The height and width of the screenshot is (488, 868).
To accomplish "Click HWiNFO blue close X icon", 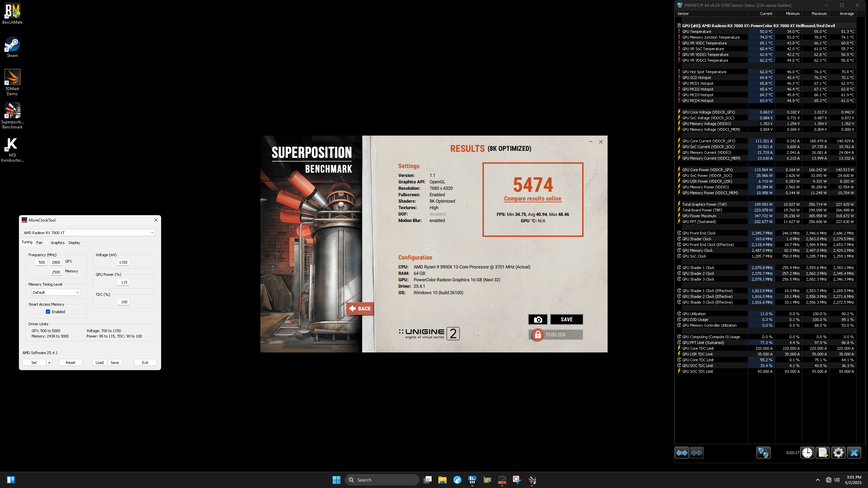I will [854, 453].
